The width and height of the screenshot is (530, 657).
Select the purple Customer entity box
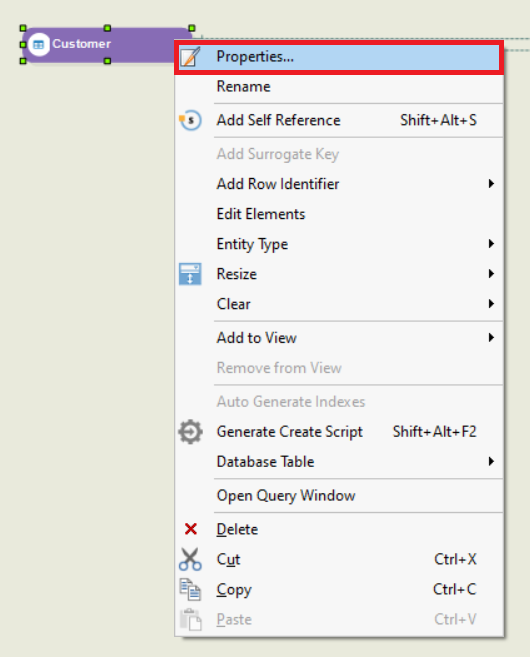107,44
